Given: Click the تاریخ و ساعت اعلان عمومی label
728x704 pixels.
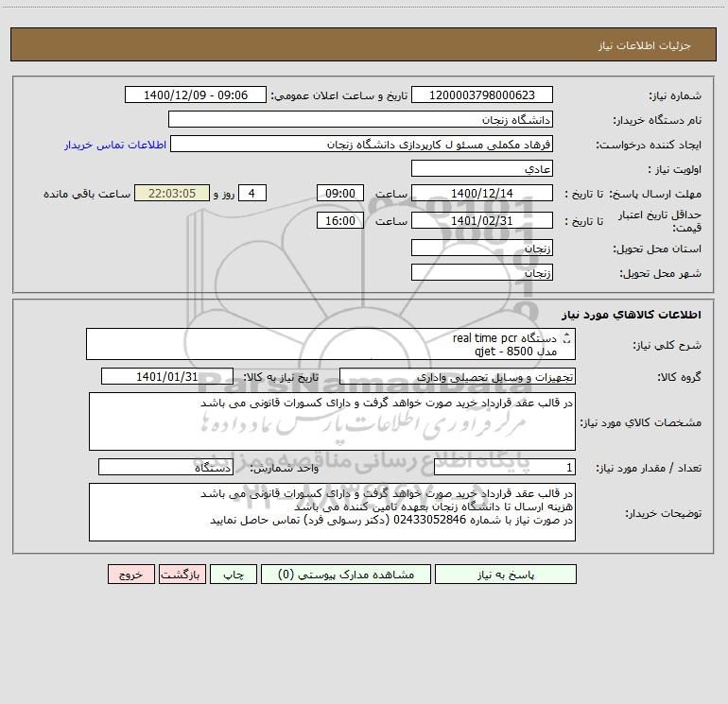Looking at the screenshot, I should click(x=338, y=95).
